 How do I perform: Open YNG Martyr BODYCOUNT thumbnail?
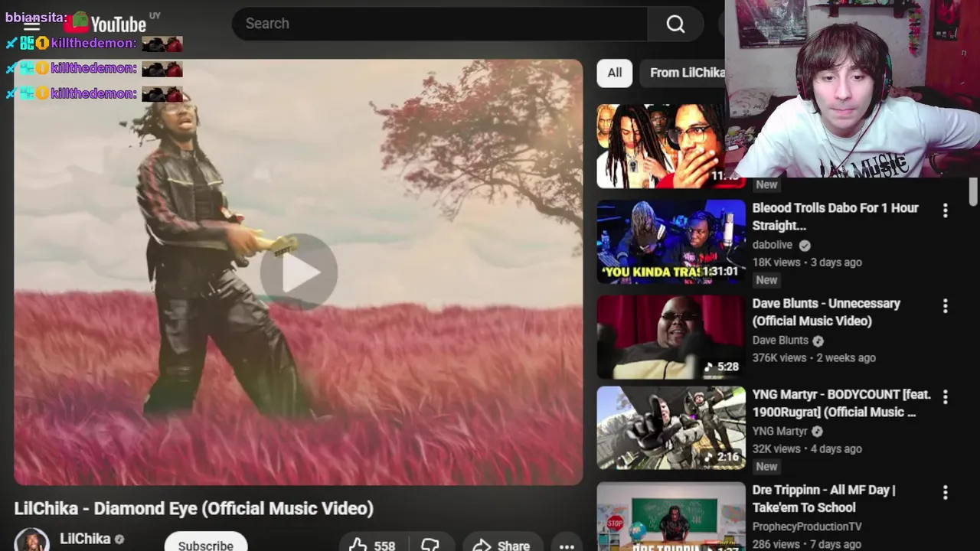click(671, 428)
